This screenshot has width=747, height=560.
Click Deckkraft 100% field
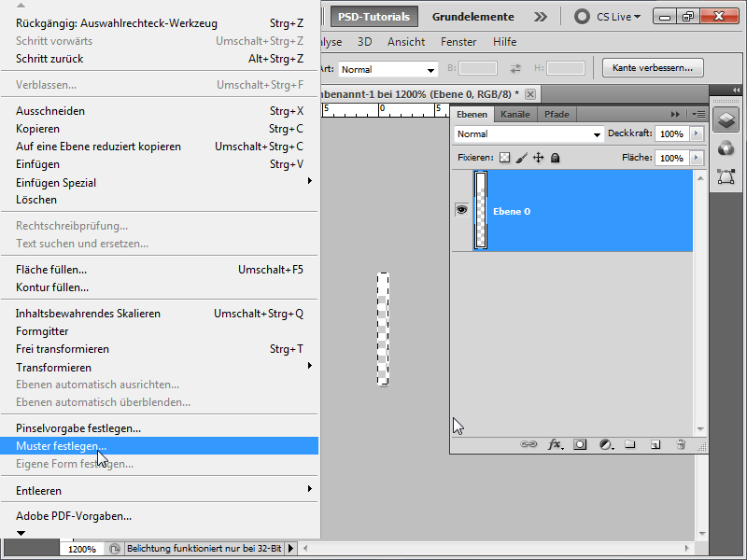coord(672,133)
